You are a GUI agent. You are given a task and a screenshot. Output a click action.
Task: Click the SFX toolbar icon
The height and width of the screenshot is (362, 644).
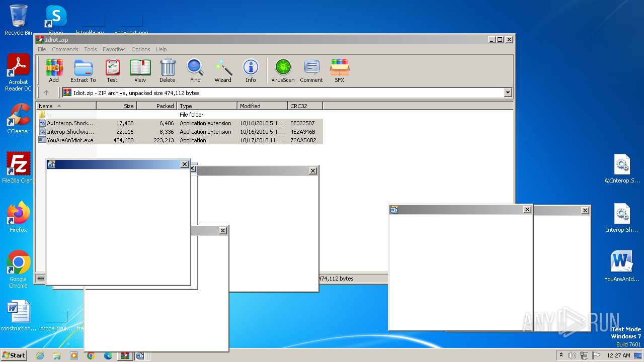click(340, 70)
